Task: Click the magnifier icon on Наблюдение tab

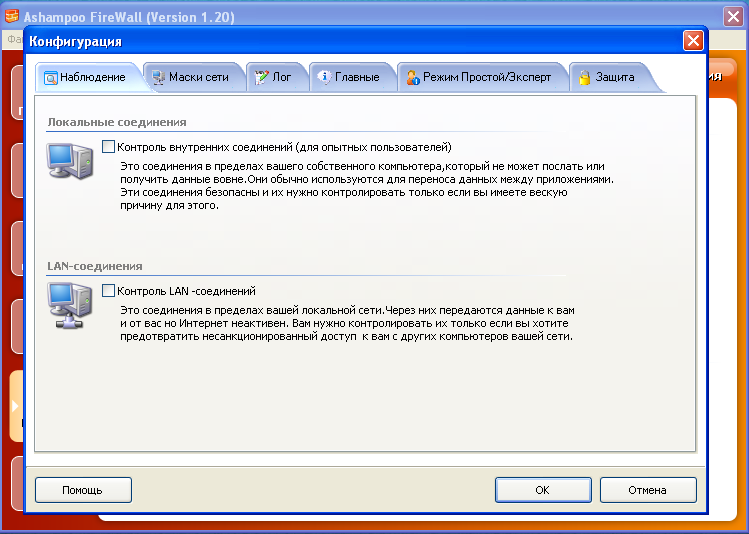Action: [x=51, y=77]
